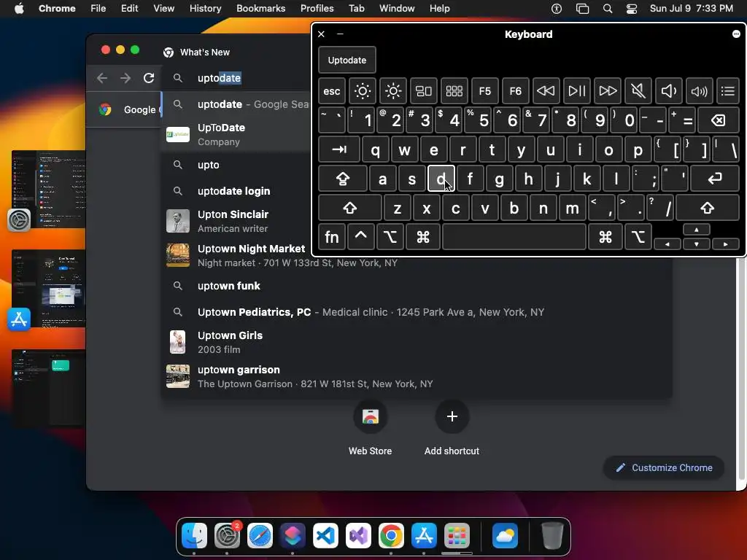Click the down arrow key

click(x=697, y=244)
